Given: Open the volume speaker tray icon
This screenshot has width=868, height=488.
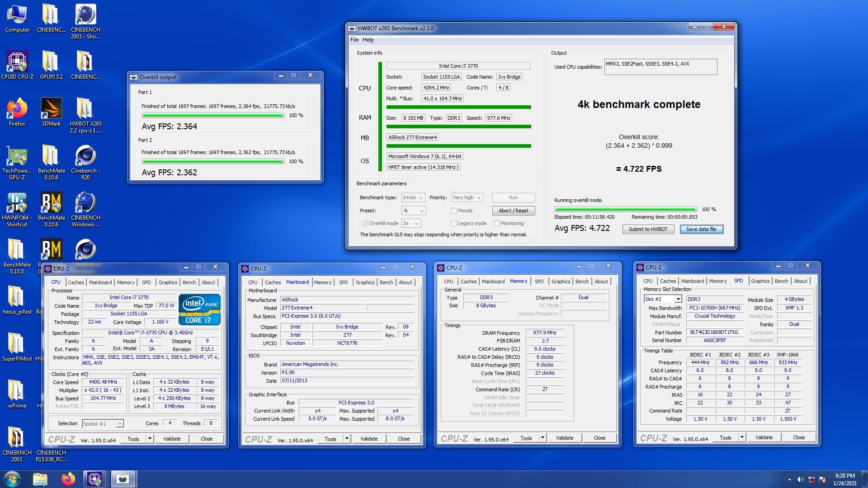Looking at the screenshot, I should click(800, 479).
